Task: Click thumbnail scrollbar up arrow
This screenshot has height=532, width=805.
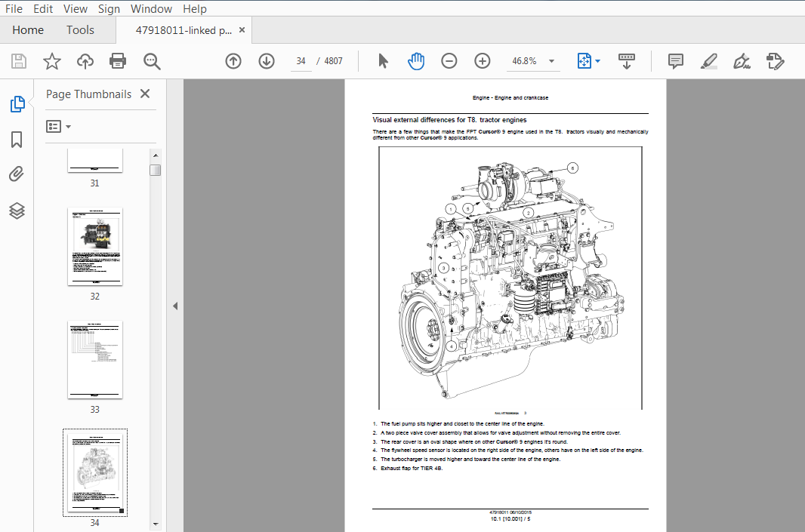Action: tap(156, 155)
